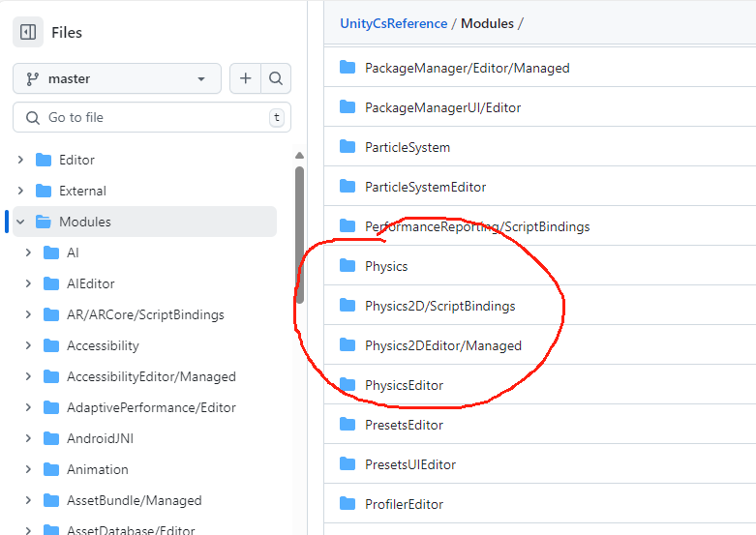Select AndroidJNI in the file tree
The image size is (756, 535).
coord(100,438)
